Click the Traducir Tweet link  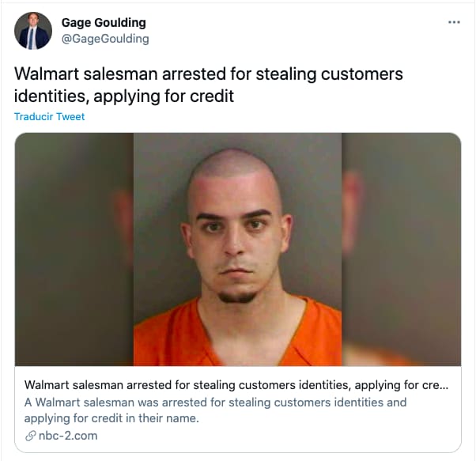[50, 116]
